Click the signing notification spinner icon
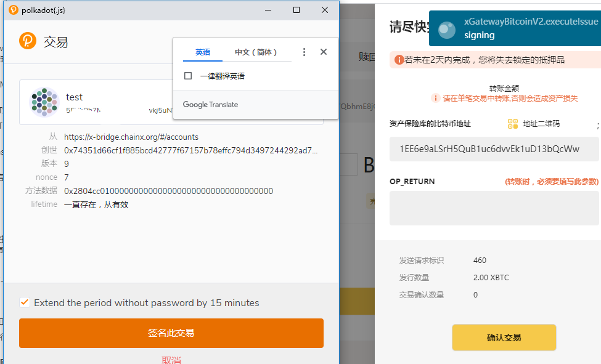The height and width of the screenshot is (364, 601). (447, 30)
